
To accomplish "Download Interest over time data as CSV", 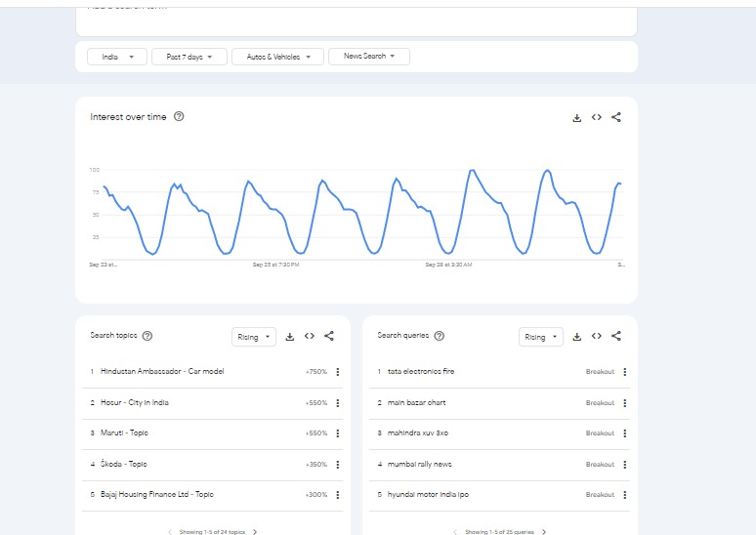I will 576,117.
